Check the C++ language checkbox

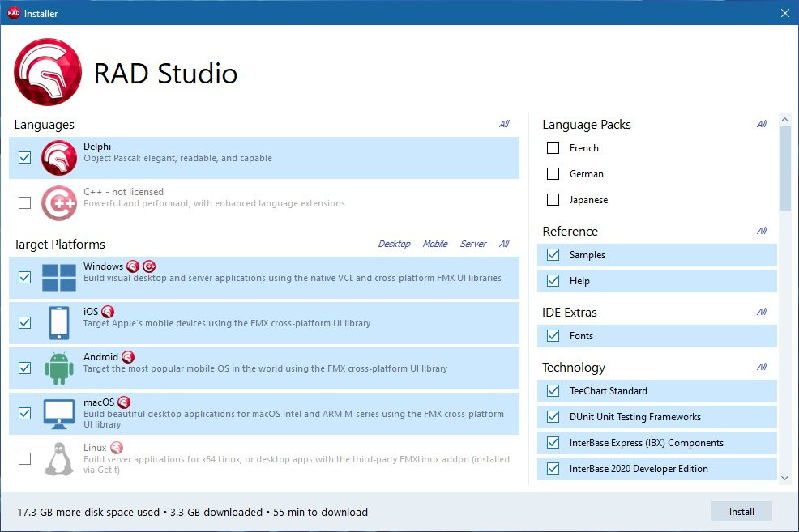click(x=24, y=203)
